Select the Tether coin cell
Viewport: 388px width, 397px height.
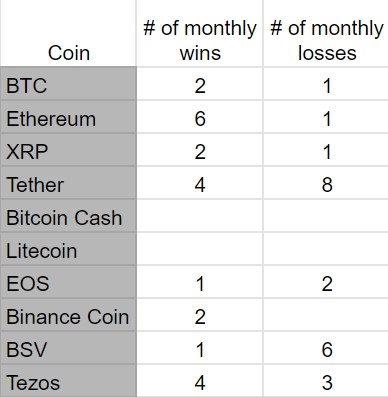[68, 183]
